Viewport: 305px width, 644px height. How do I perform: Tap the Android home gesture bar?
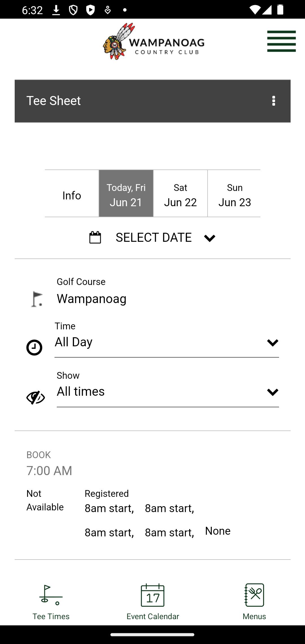click(x=152, y=634)
